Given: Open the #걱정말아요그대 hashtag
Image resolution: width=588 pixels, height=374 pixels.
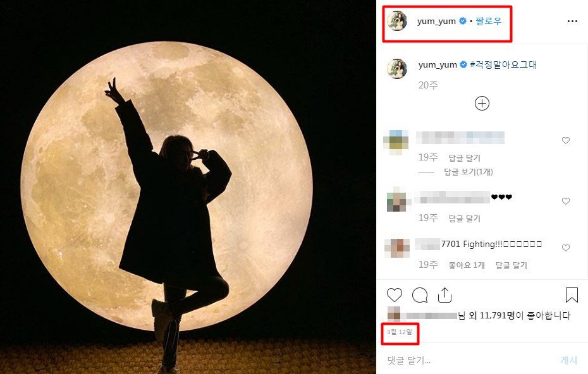Looking at the screenshot, I should point(503,64).
